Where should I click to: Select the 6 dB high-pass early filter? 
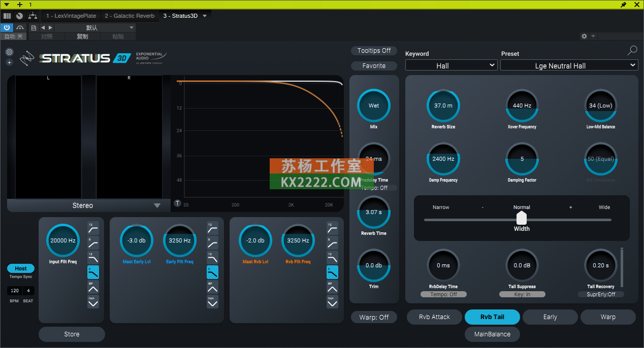point(212,242)
